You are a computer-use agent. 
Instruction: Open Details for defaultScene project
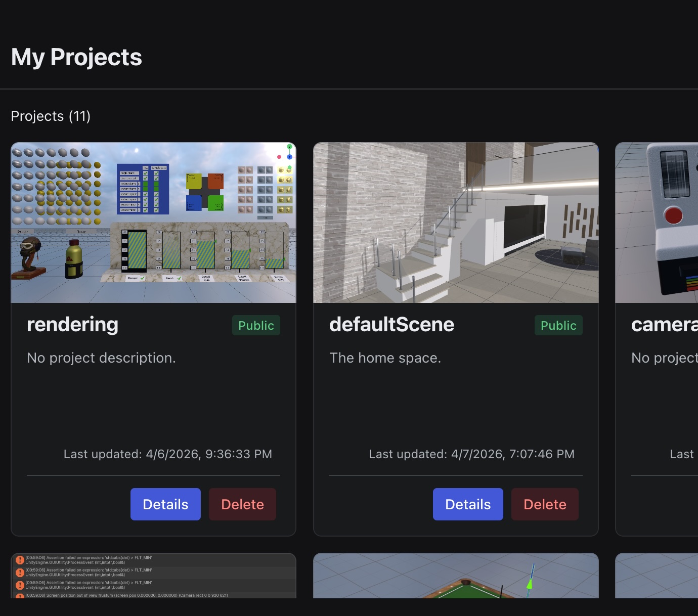point(468,504)
